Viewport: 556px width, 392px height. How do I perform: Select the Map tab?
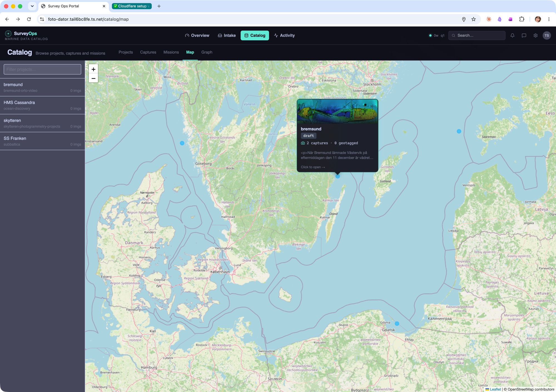pos(190,52)
